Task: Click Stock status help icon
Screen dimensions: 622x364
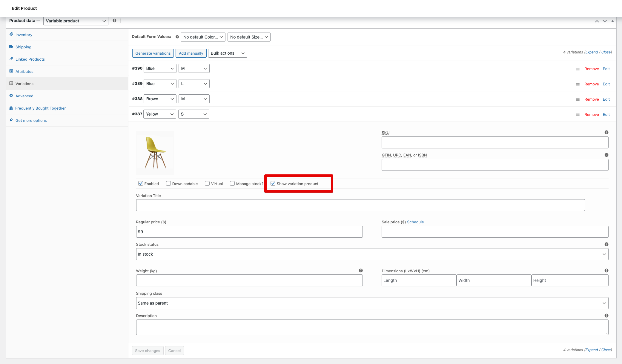Action: [x=606, y=244]
